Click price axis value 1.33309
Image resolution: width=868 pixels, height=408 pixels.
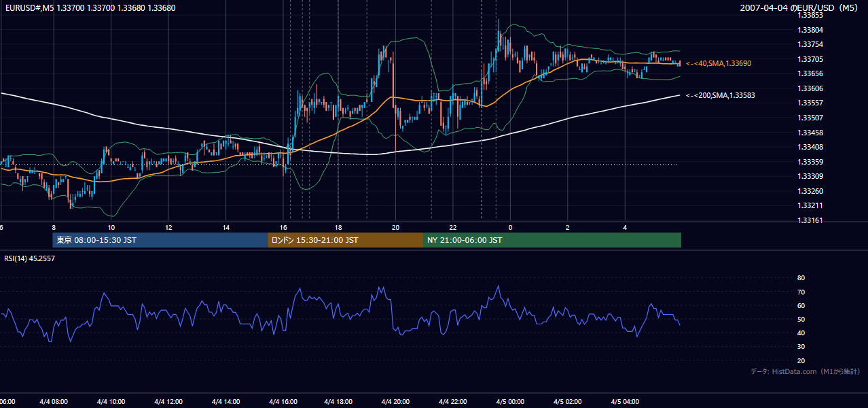(x=810, y=176)
